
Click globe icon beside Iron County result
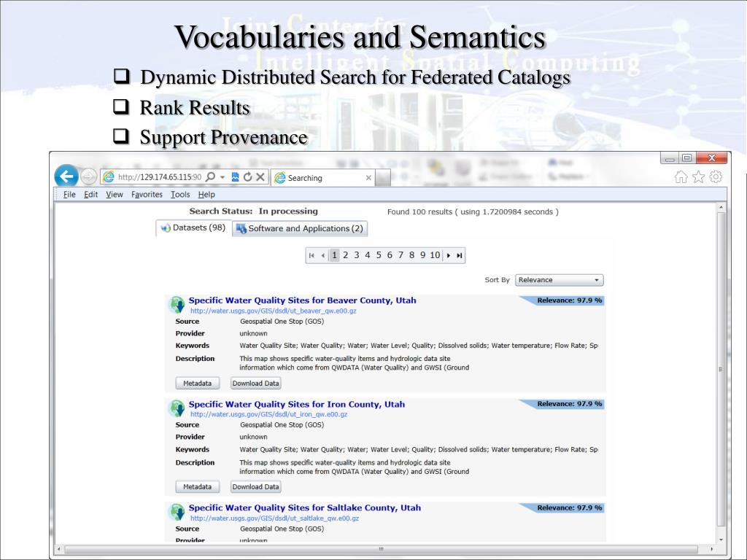(177, 408)
